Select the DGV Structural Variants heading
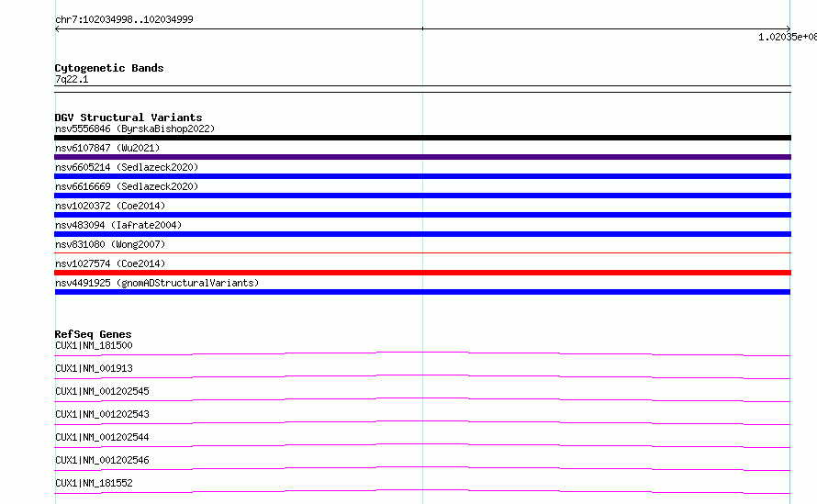The image size is (817, 504). pyautogui.click(x=129, y=118)
